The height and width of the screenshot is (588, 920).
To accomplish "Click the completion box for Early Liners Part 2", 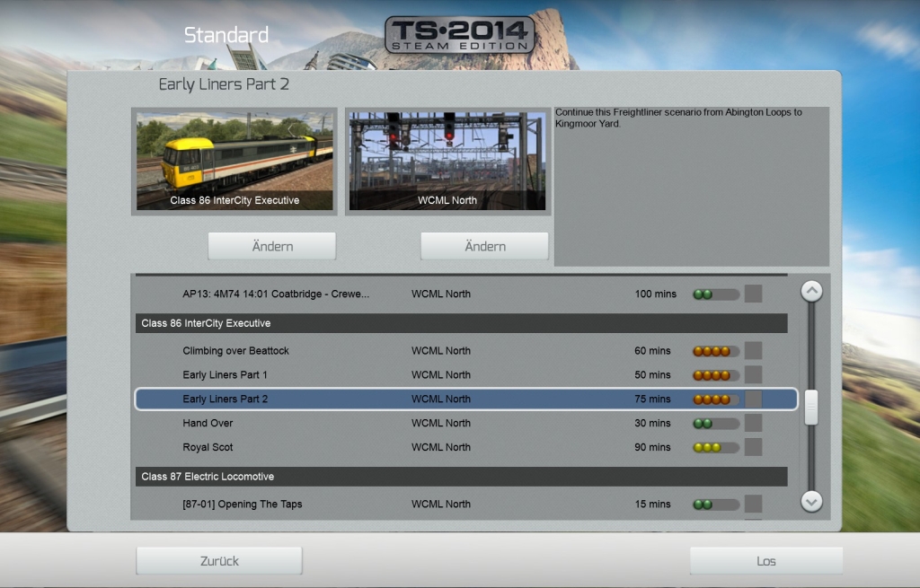I will pyautogui.click(x=754, y=399).
